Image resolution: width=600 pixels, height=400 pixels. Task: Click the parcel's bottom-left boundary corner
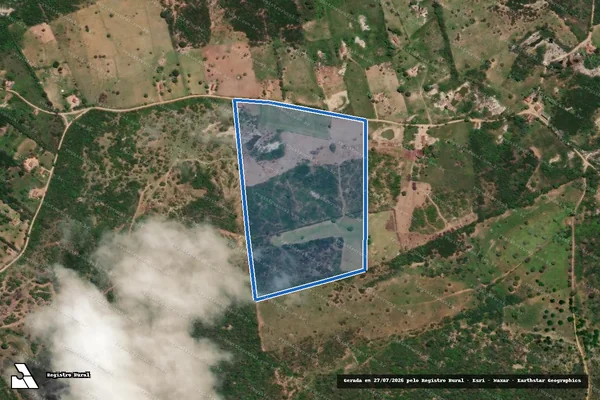[256, 299]
